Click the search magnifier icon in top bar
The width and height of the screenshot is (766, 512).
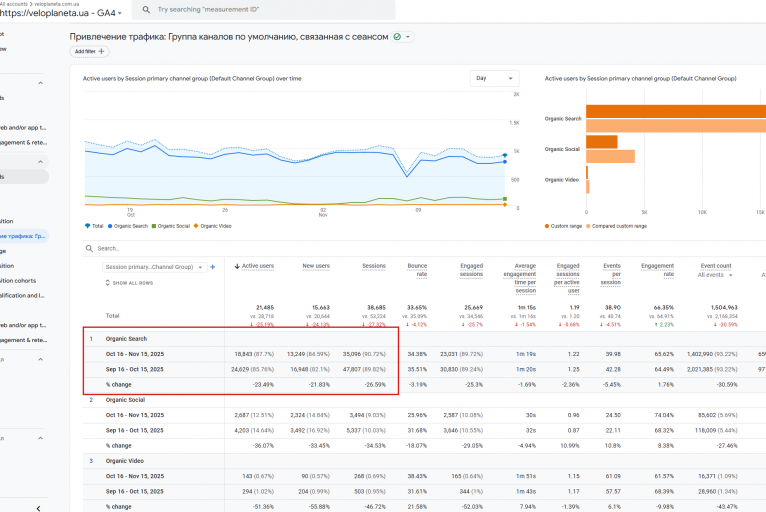(x=147, y=9)
